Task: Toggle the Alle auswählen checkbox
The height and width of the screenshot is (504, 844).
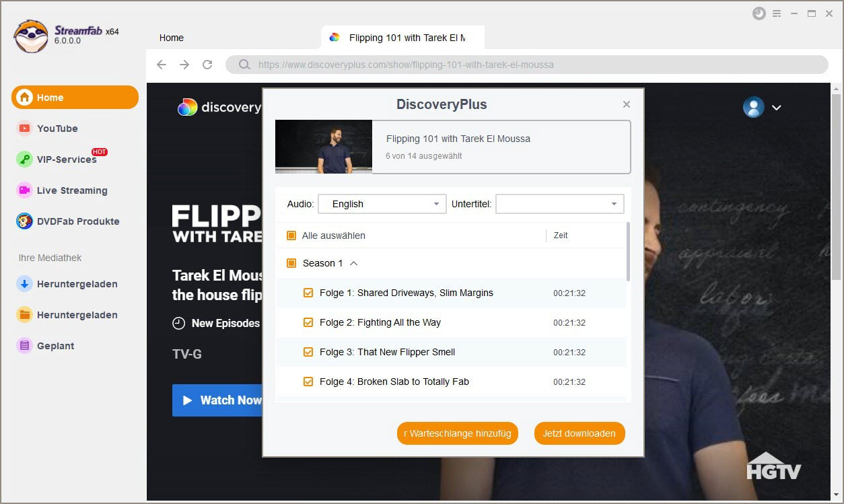Action: click(x=291, y=236)
